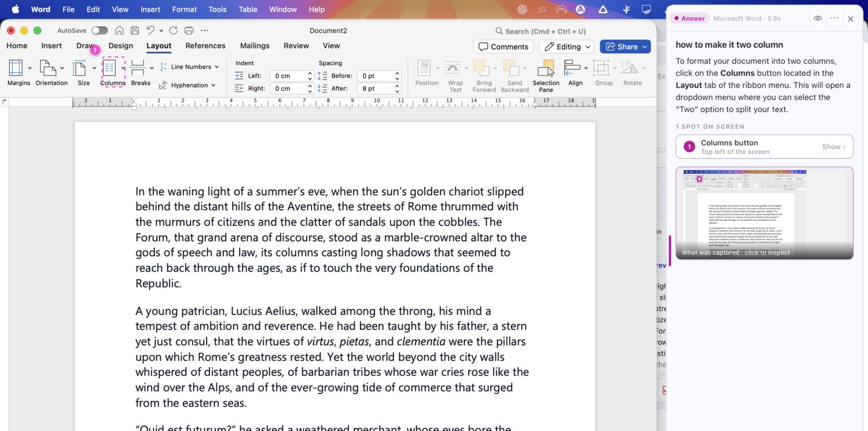
Task: Open the Margins dropdown arrow
Action: (30, 68)
